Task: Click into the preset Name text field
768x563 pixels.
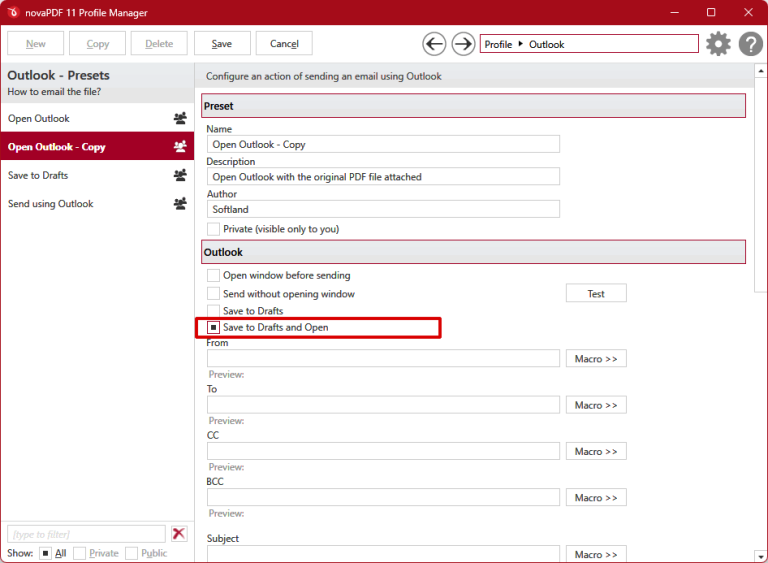Action: coord(383,144)
